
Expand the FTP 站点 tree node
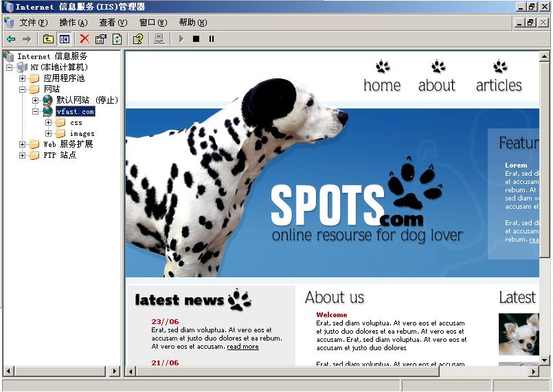pyautogui.click(x=23, y=155)
